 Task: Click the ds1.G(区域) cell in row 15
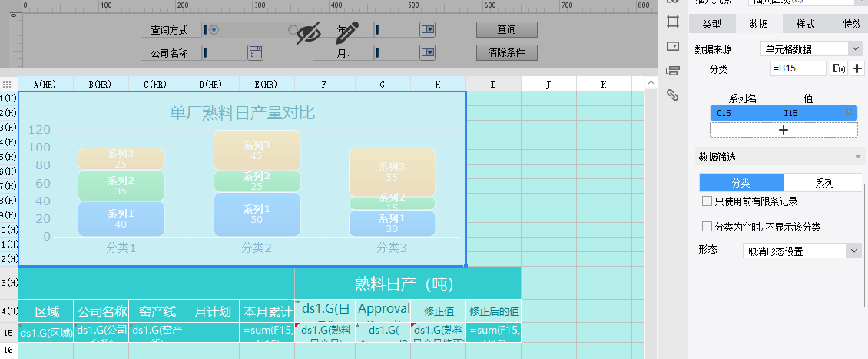46,332
